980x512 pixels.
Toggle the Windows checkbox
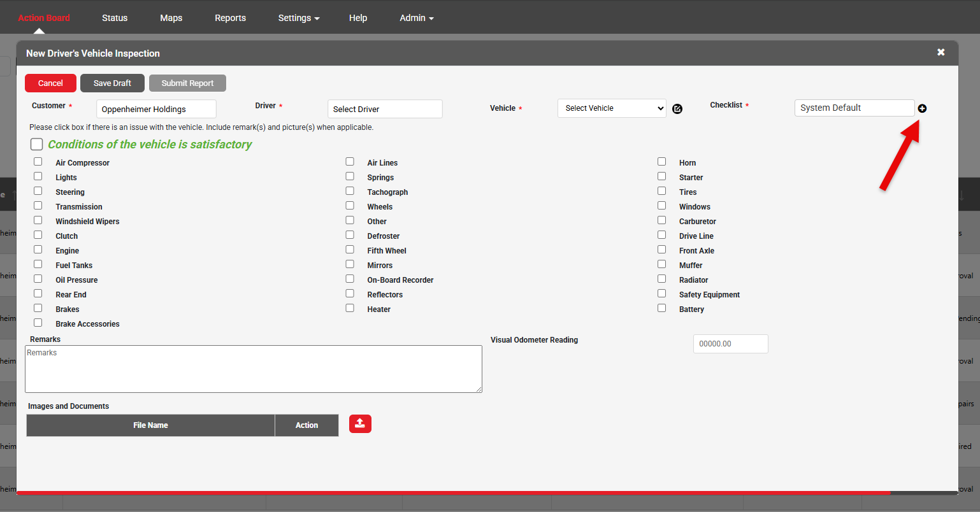662,206
